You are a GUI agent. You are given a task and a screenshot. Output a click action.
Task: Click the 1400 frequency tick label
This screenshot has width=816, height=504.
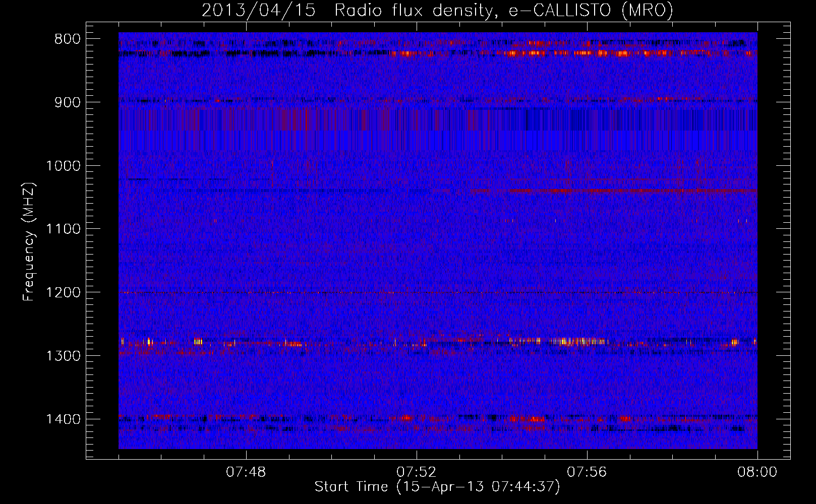pyautogui.click(x=63, y=419)
